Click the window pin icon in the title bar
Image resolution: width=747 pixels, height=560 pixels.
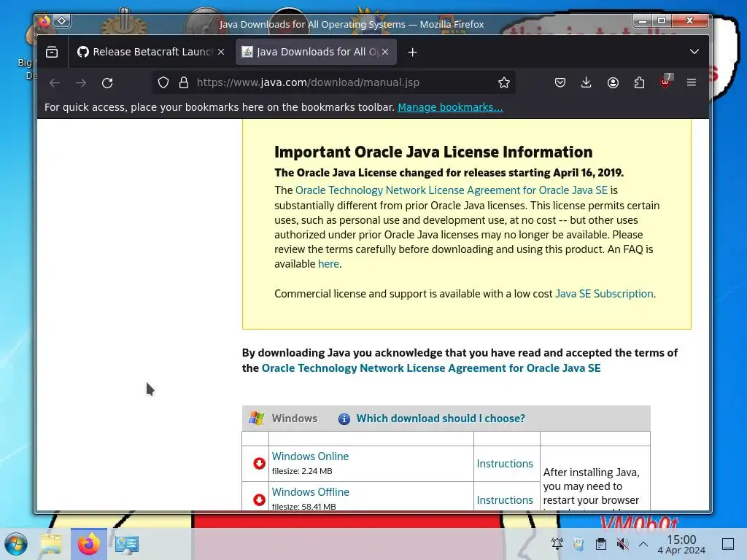tap(62, 20)
